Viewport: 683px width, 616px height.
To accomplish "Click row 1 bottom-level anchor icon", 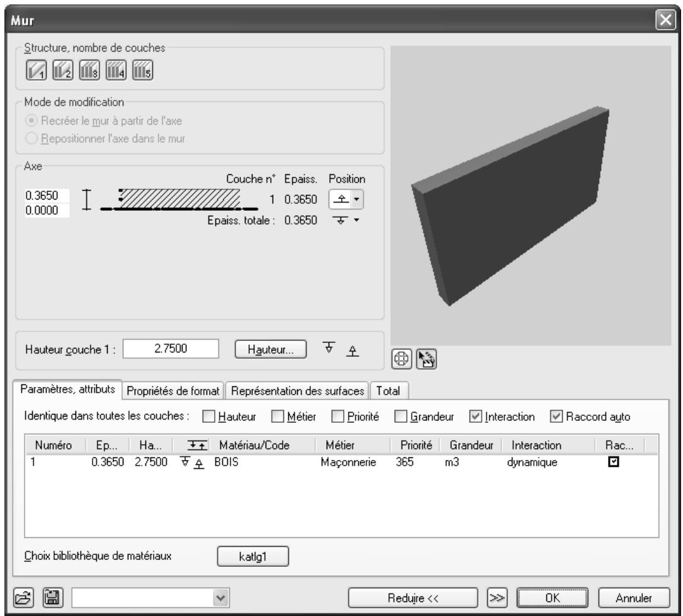I will [x=199, y=464].
